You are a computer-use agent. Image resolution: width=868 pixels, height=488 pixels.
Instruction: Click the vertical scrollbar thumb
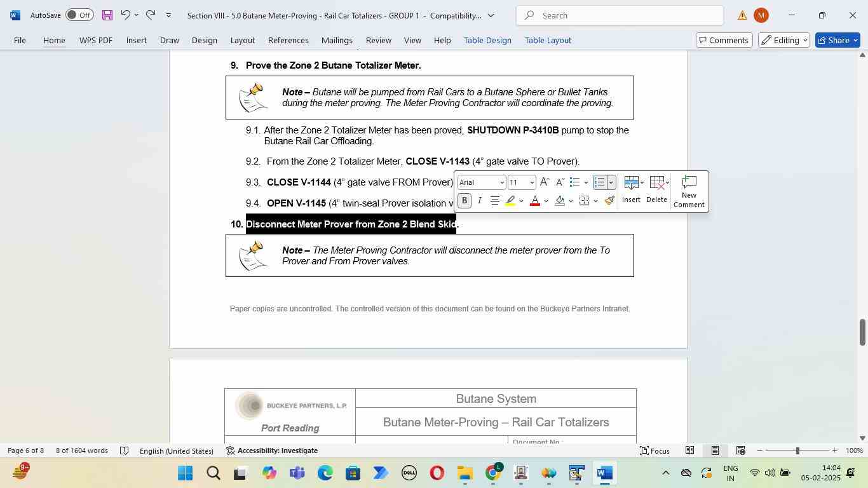coord(863,332)
